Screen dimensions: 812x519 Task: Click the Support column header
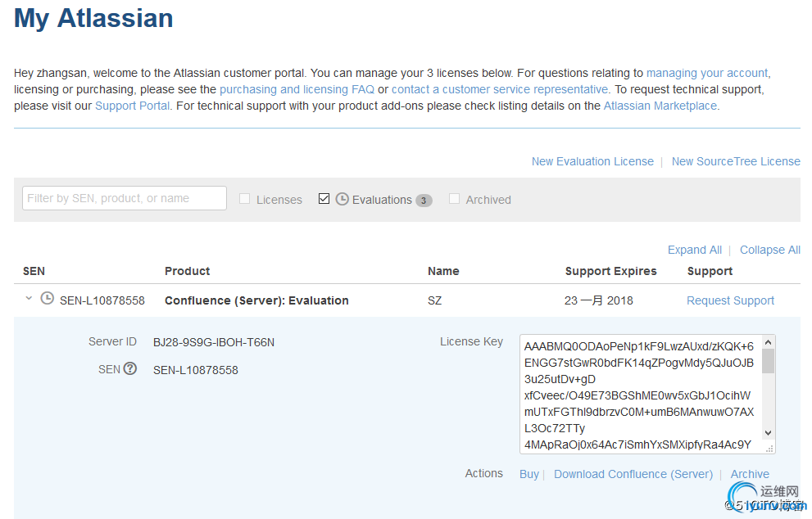[710, 271]
